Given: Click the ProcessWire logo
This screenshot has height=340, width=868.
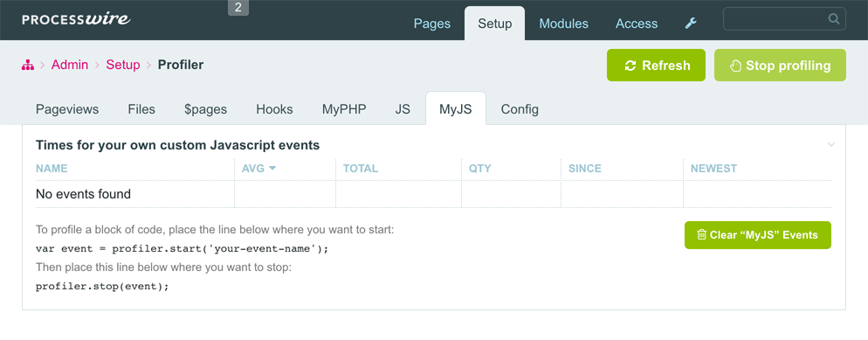Looking at the screenshot, I should (76, 19).
